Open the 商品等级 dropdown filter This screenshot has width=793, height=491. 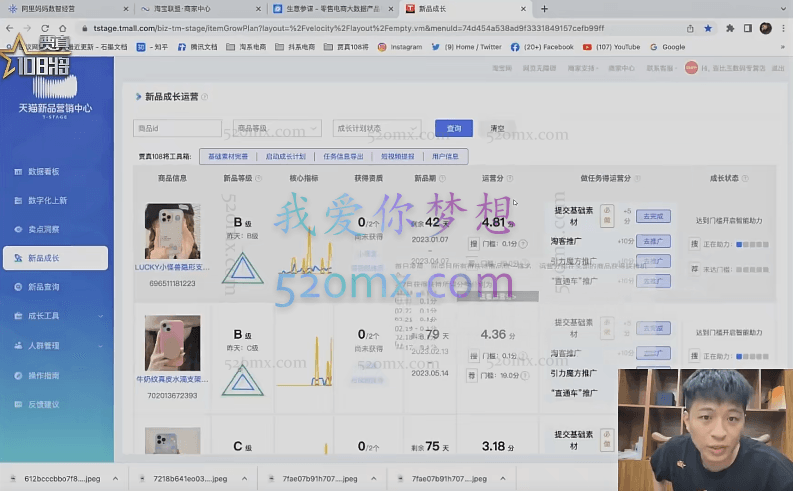pyautogui.click(x=275, y=128)
